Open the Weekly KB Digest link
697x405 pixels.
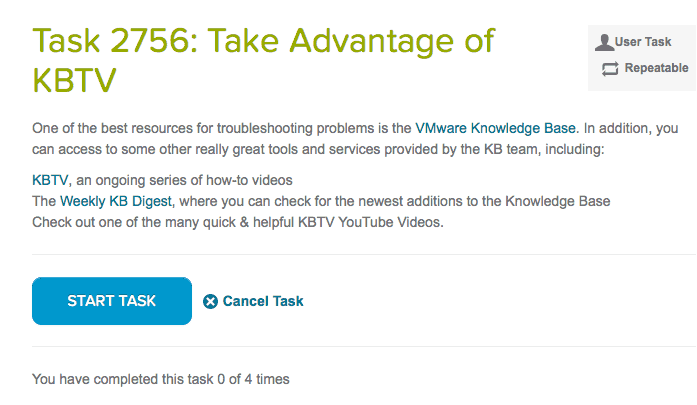116,201
